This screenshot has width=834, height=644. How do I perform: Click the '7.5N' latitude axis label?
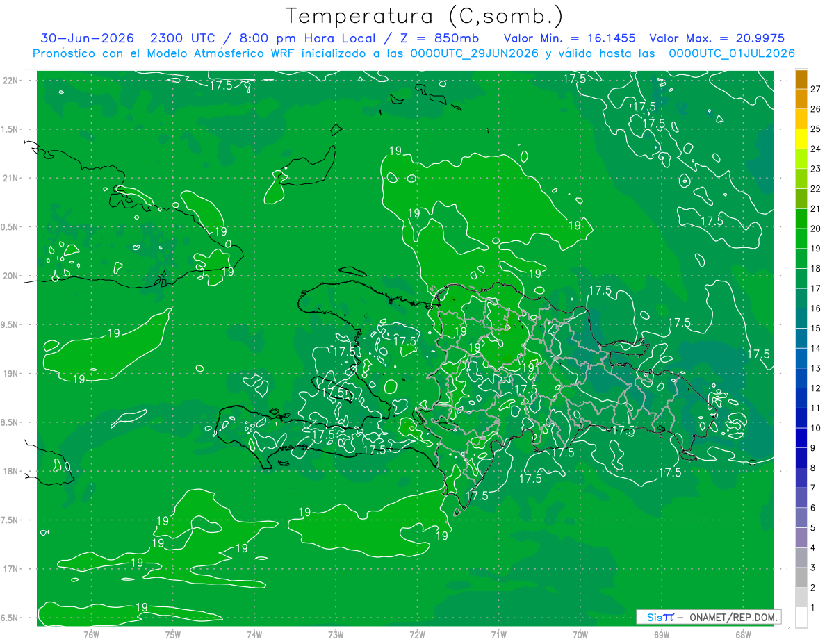tap(10, 520)
